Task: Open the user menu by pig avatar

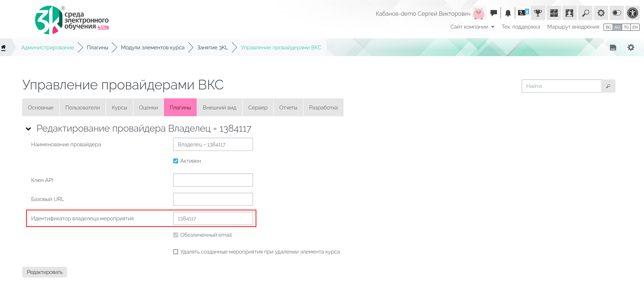Action: pos(478,14)
